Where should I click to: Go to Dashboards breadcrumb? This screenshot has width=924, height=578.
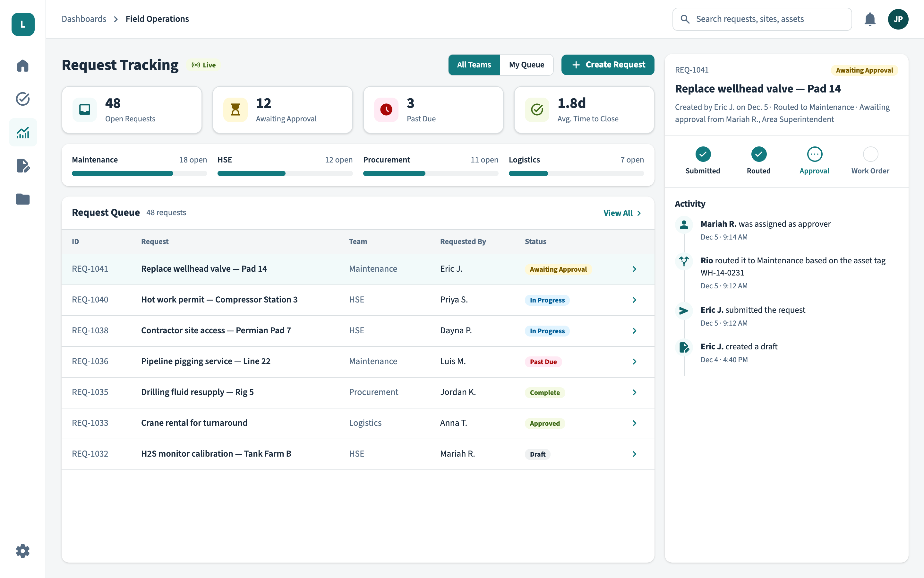coord(84,19)
